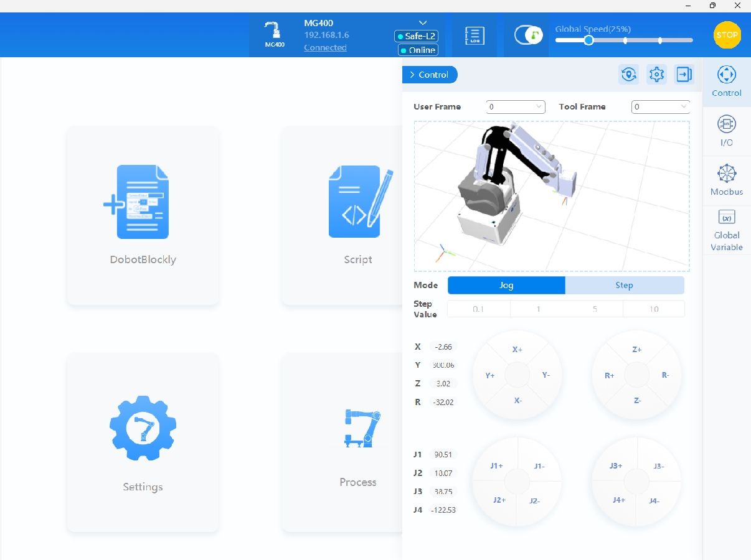This screenshot has height=560, width=751.
Task: Jog joint J3- button
Action: (658, 466)
